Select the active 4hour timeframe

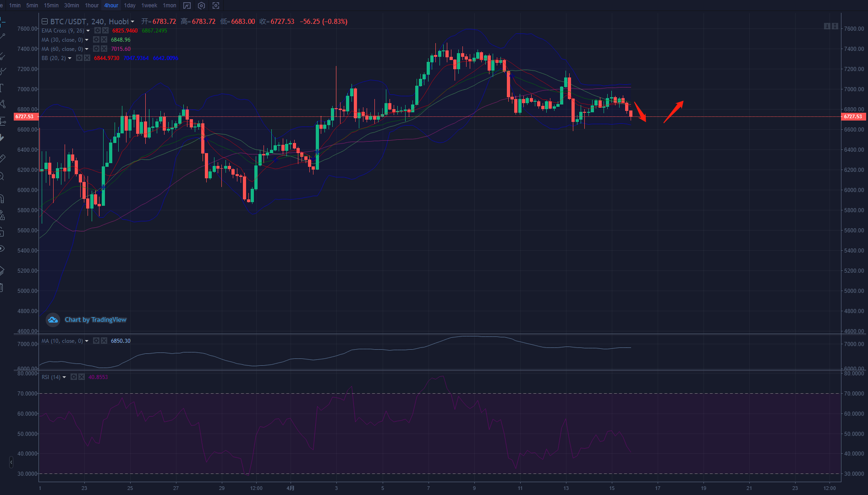click(111, 5)
